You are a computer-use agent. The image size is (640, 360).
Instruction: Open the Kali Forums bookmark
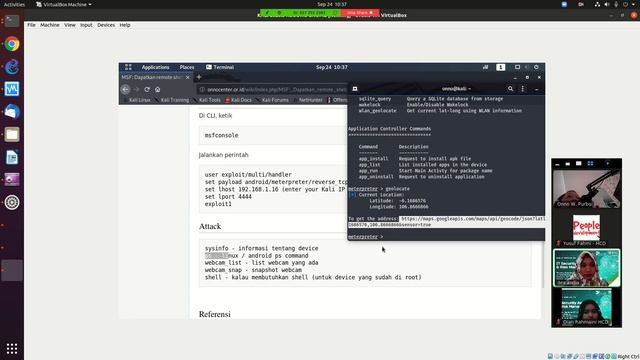(272, 100)
